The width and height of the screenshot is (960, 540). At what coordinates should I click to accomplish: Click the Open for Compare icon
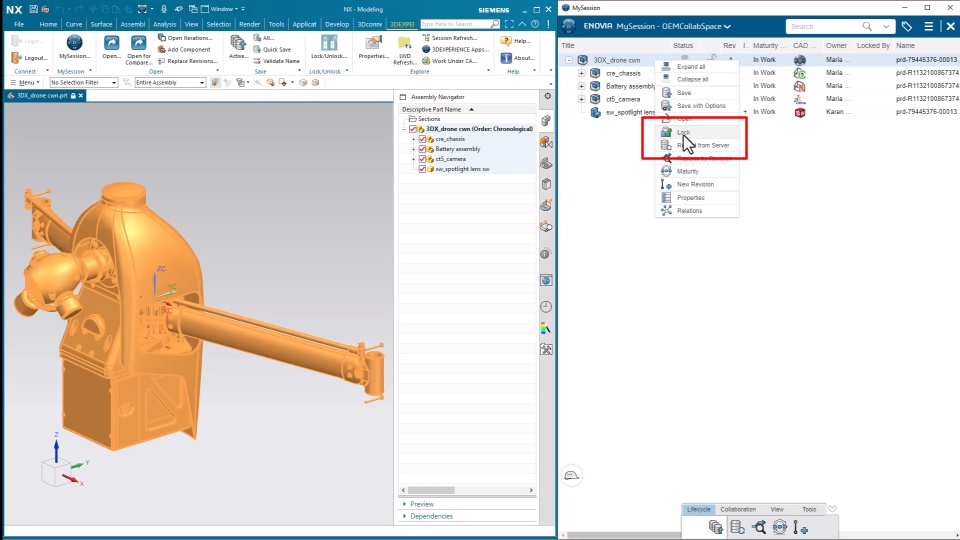point(138,42)
